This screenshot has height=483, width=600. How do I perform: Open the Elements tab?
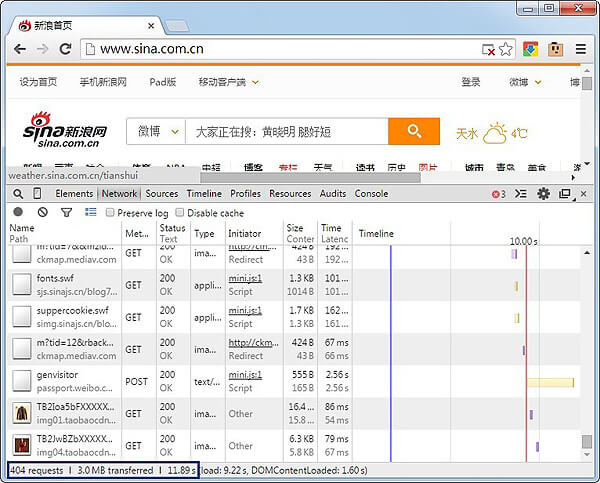[74, 194]
